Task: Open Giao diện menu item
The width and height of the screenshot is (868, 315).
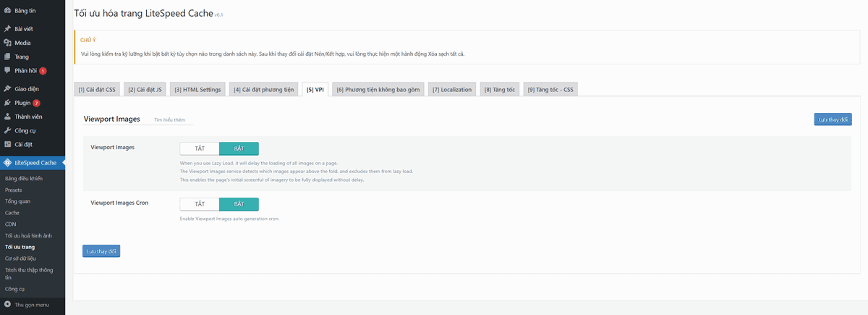Action: click(x=33, y=89)
